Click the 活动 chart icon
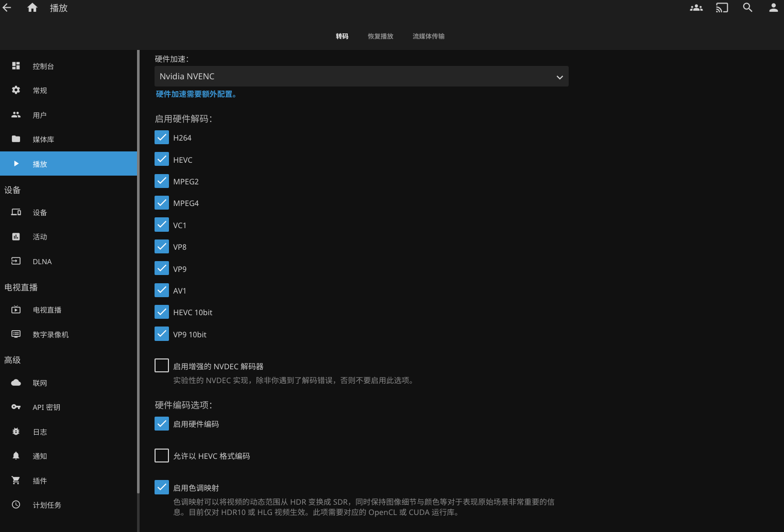 coord(16,237)
